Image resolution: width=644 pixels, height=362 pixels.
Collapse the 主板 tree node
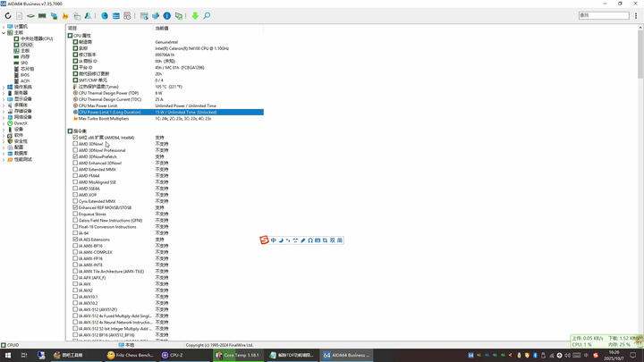click(4, 32)
